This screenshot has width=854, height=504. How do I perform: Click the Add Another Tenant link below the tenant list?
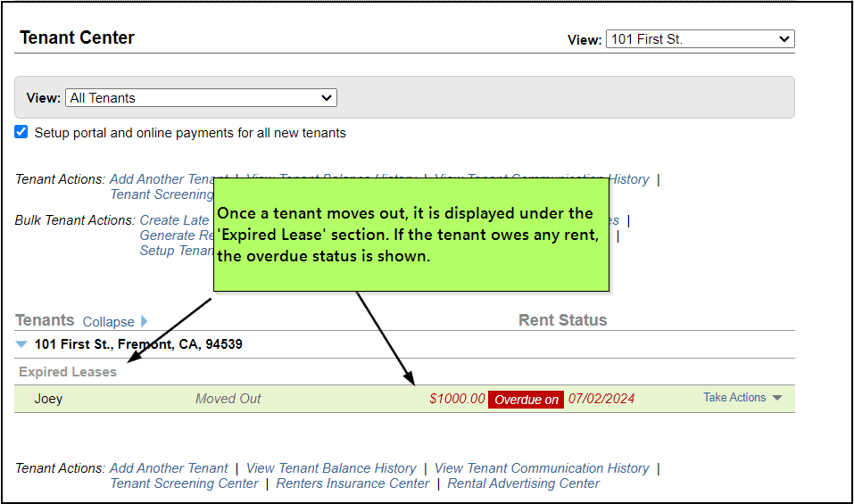tap(169, 468)
